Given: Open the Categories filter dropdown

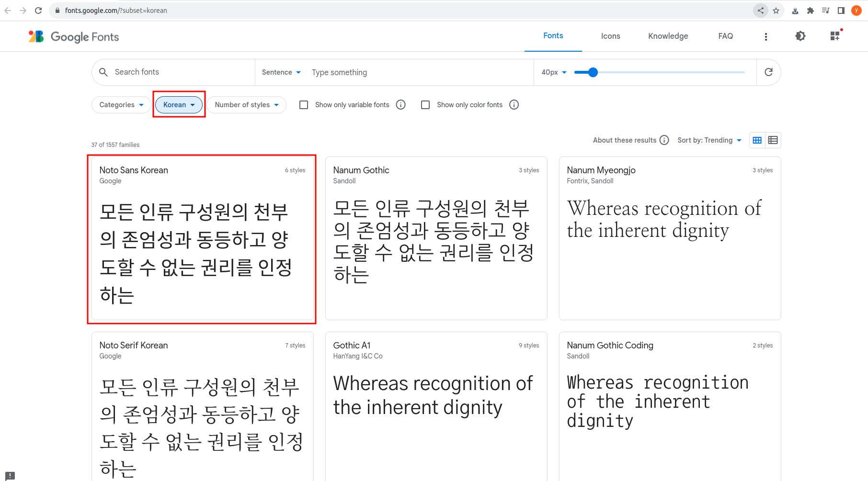Looking at the screenshot, I should (121, 105).
